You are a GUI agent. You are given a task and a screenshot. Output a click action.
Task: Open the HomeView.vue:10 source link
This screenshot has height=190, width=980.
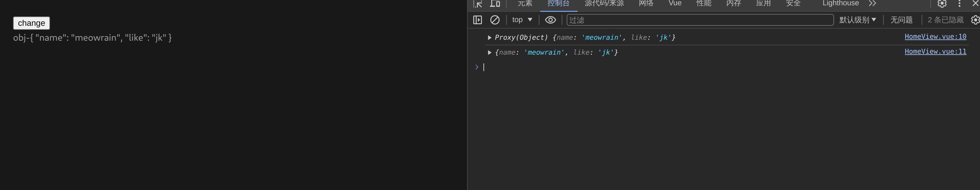coord(935,37)
